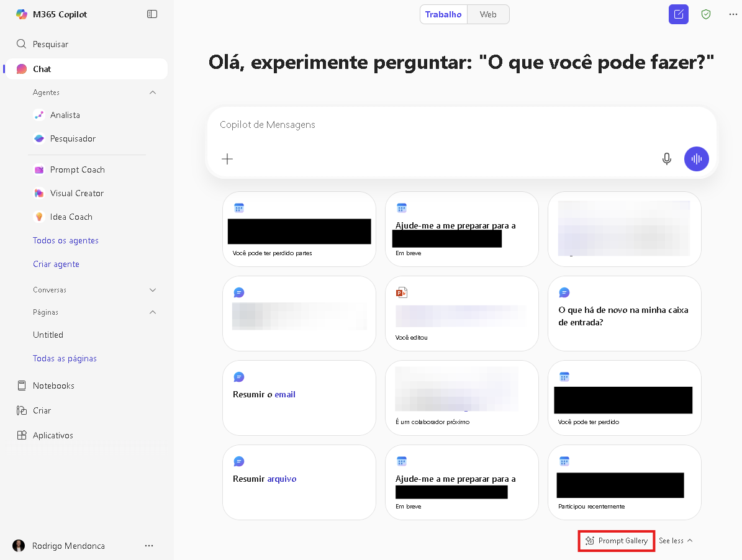Screen dimensions: 742x560
Task: Expand the Conversas section
Action: 153,290
